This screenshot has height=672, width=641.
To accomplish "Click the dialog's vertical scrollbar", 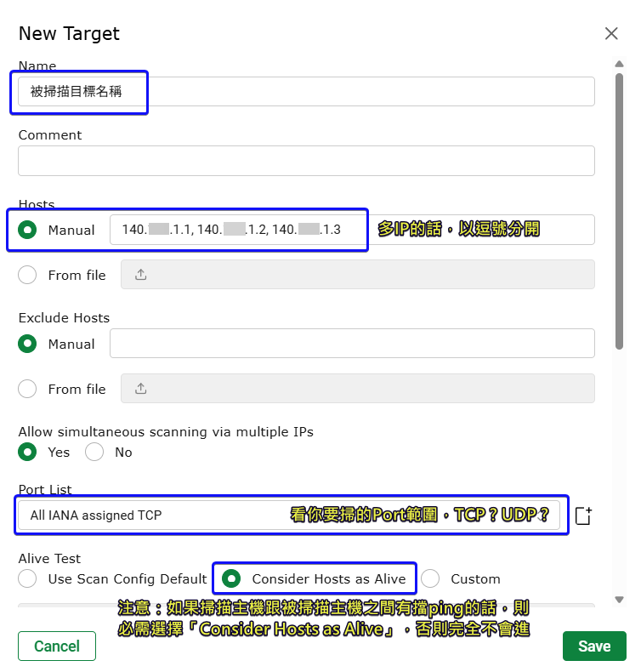I will tap(620, 213).
